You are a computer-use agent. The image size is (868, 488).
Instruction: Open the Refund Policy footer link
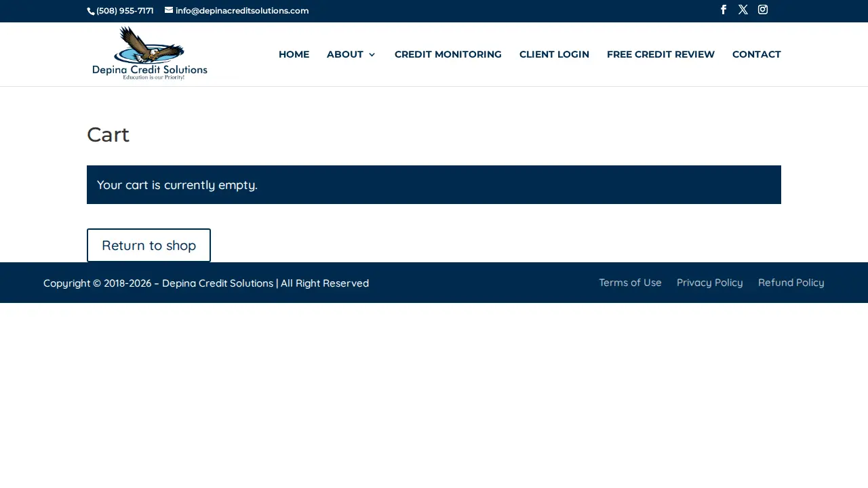(791, 283)
